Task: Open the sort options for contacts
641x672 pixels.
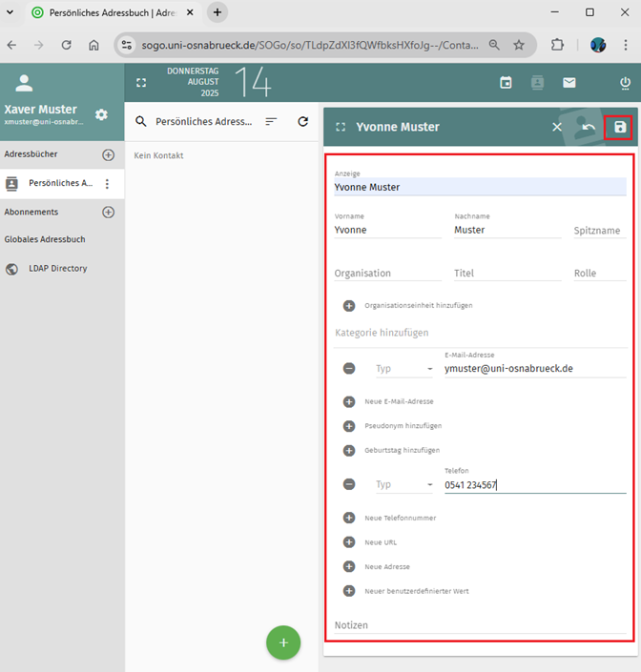Action: pyautogui.click(x=271, y=122)
